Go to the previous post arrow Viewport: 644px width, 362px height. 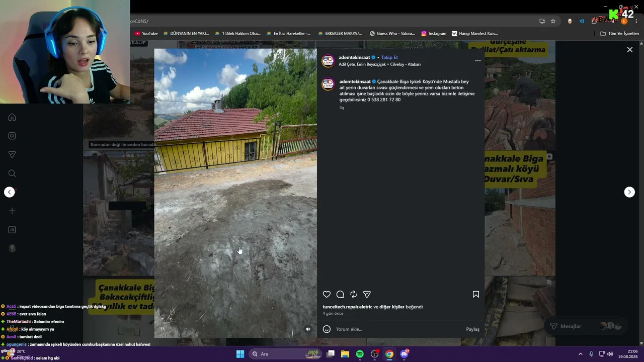tap(10, 192)
